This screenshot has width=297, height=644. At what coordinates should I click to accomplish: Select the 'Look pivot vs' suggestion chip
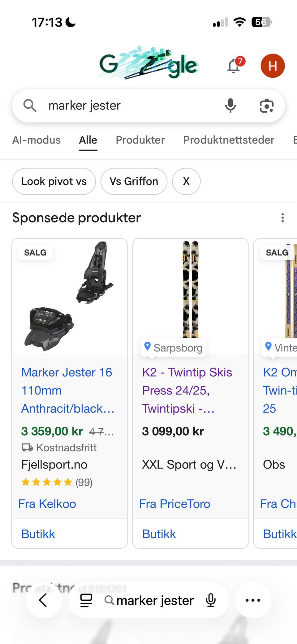54,181
